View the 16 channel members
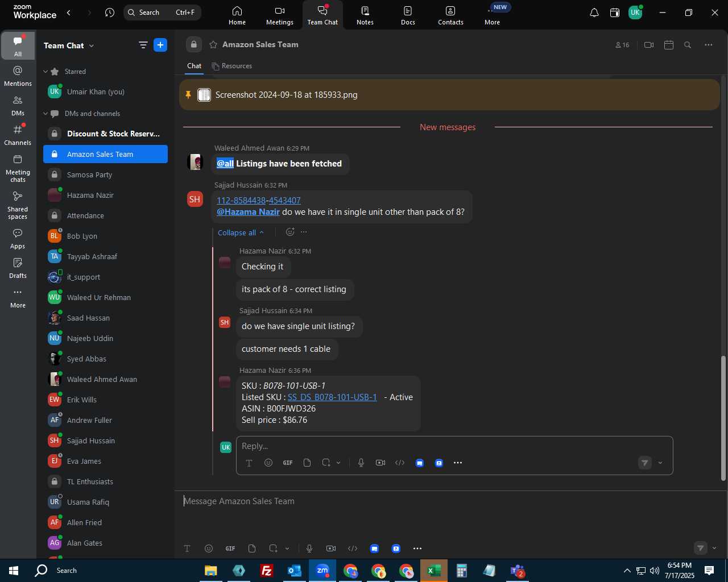The width and height of the screenshot is (728, 582). pos(622,45)
